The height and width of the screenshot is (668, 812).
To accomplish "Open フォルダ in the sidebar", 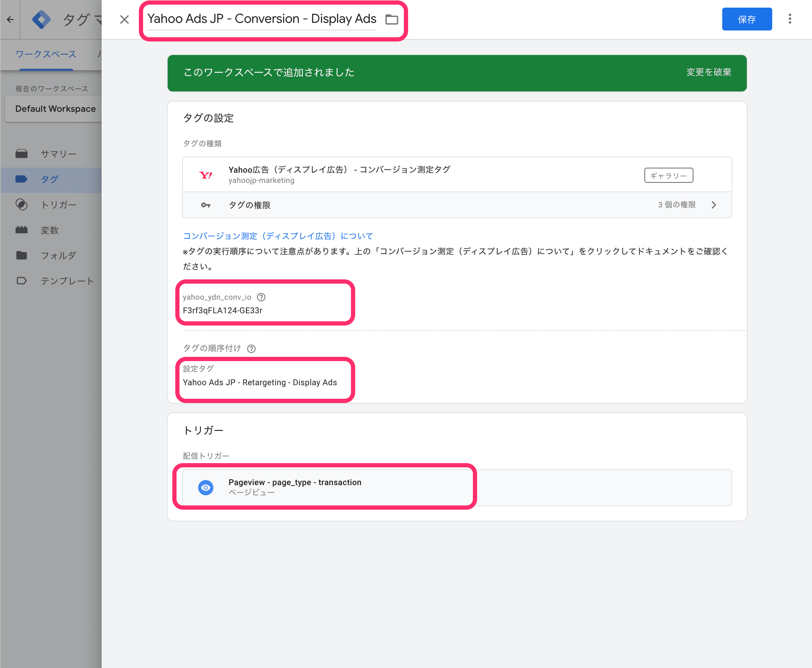I will pyautogui.click(x=58, y=255).
